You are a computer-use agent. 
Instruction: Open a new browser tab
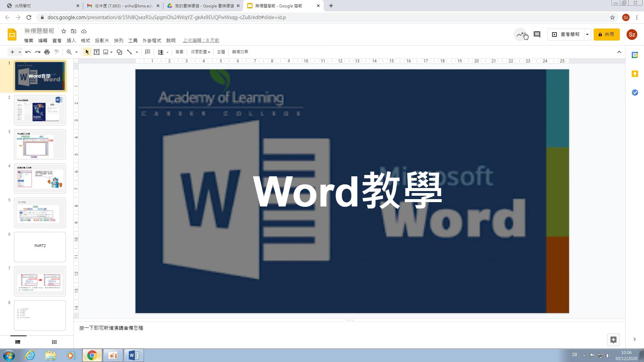click(x=331, y=6)
